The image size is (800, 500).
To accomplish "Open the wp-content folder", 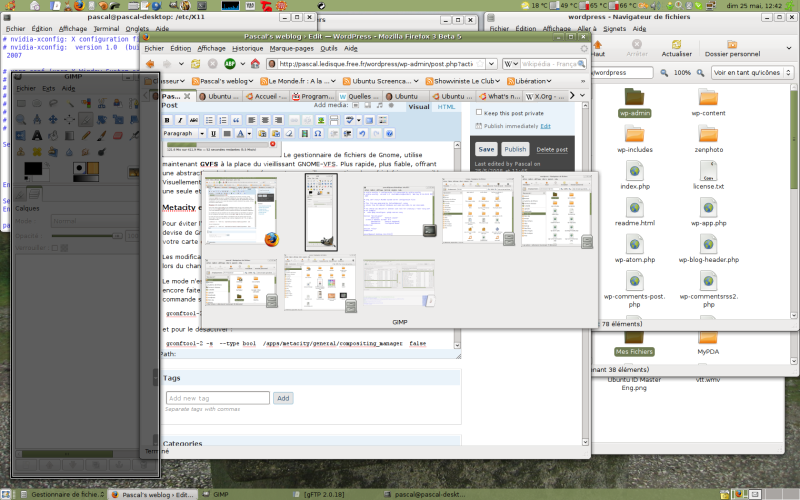I will (708, 103).
